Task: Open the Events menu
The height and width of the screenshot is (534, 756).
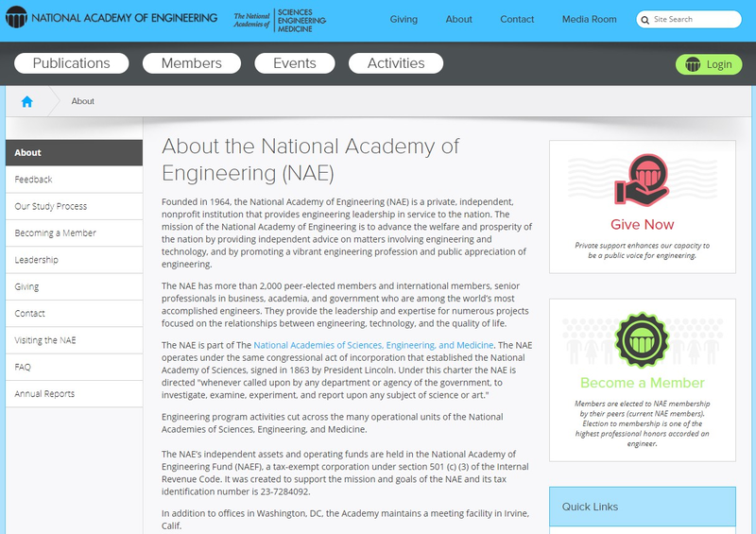Action: [295, 63]
